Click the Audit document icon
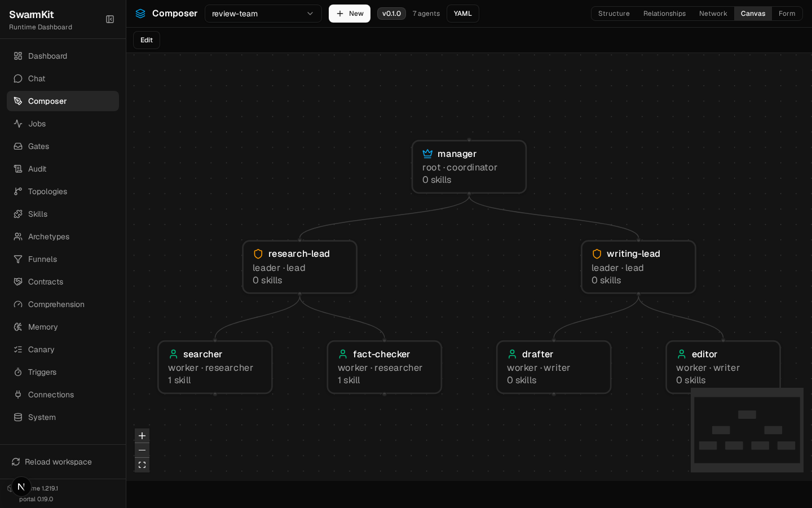The image size is (812, 508). (18, 169)
